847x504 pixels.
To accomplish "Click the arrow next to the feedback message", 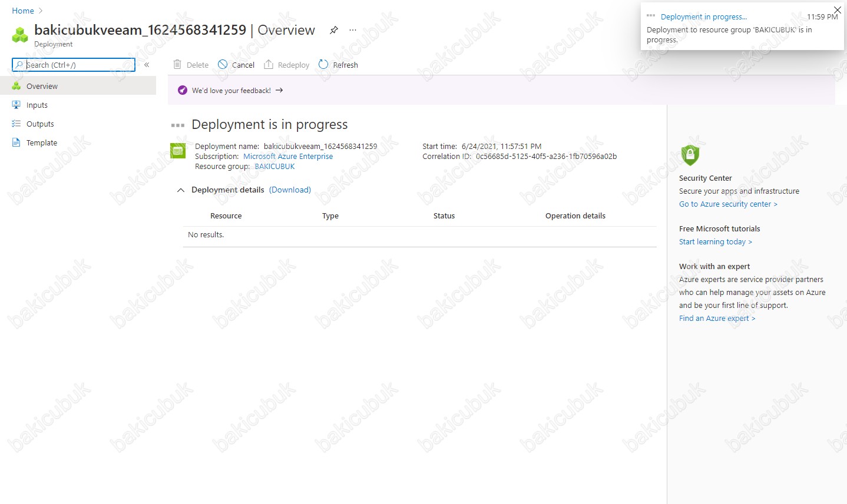I will (279, 90).
